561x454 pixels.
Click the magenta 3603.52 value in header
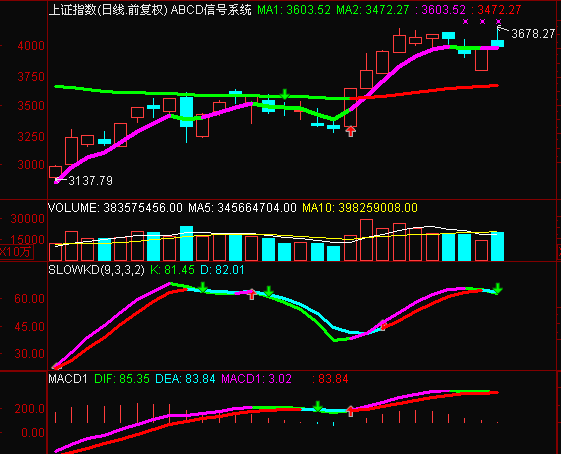tap(444, 10)
